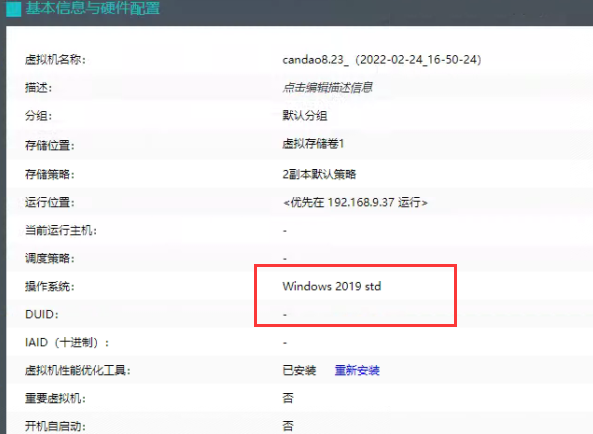This screenshot has height=434, width=593.
Task: Click VM name candao8.23_ value
Action: point(382,60)
